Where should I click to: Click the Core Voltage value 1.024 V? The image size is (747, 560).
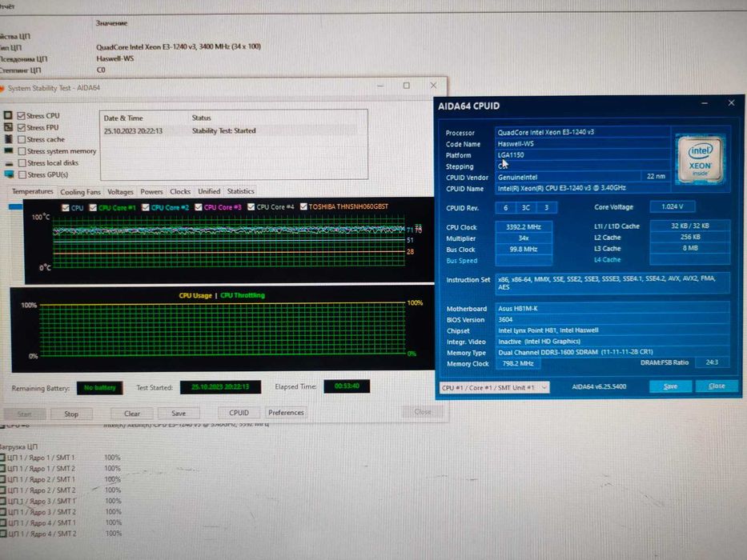672,206
